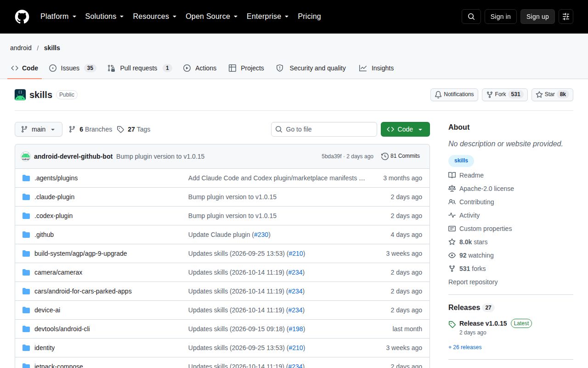Open the 81 Commits history link
Viewport: 588px width, 368px height.
401,156
